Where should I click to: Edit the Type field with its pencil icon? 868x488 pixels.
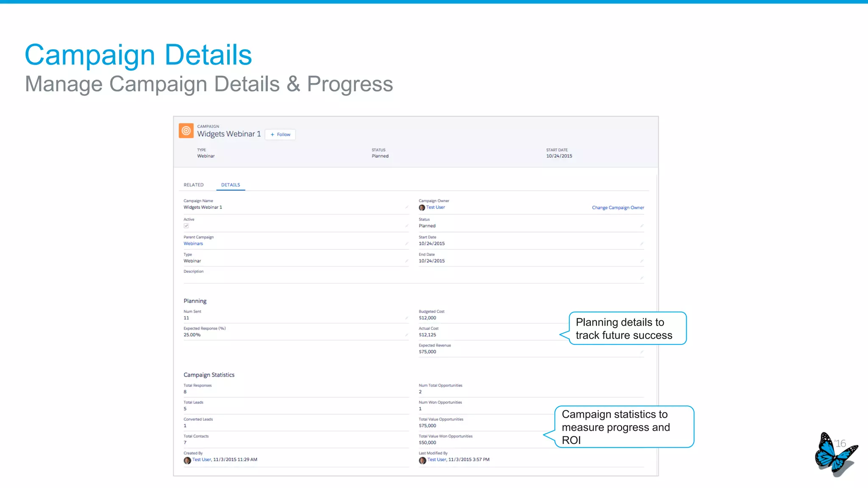pyautogui.click(x=406, y=261)
